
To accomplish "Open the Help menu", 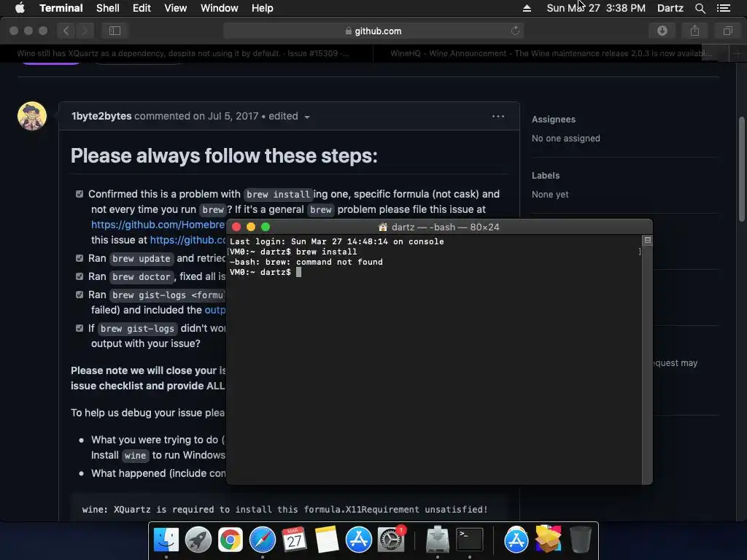I will (262, 8).
